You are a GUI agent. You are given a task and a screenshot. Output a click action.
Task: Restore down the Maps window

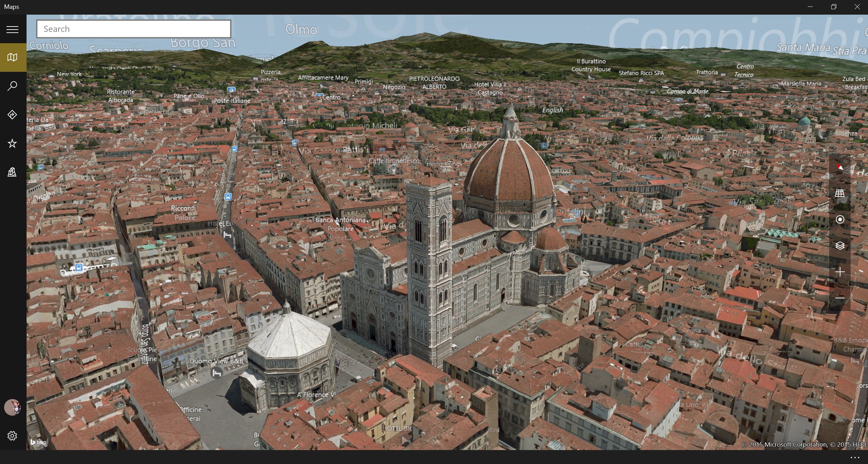[x=834, y=7]
